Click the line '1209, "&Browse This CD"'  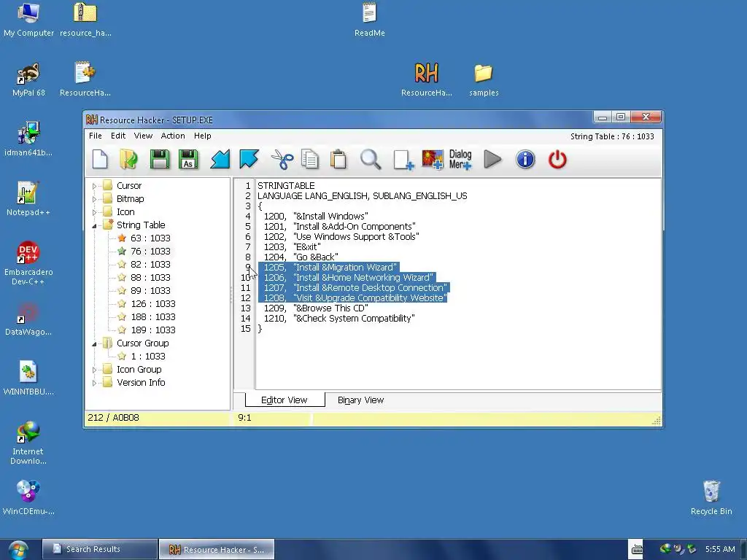coord(316,308)
